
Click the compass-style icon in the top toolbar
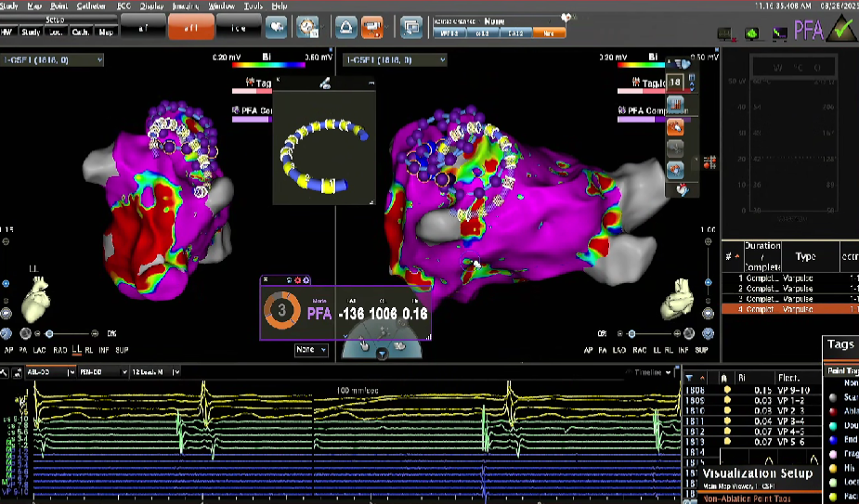(307, 26)
